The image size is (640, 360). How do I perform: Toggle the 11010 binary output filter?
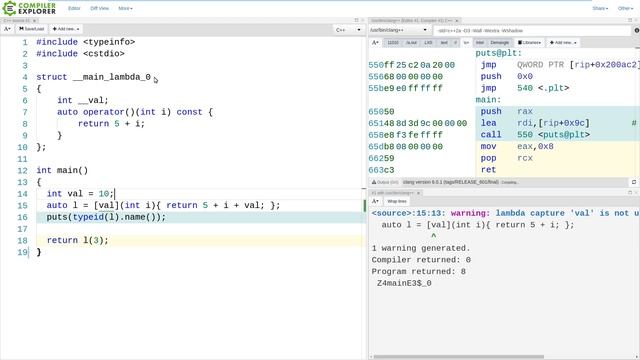(x=393, y=42)
